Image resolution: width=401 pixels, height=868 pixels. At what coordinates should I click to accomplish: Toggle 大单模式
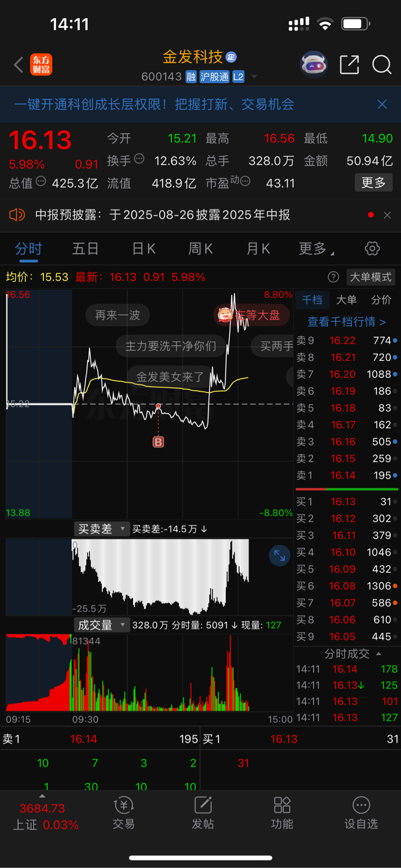tap(371, 277)
